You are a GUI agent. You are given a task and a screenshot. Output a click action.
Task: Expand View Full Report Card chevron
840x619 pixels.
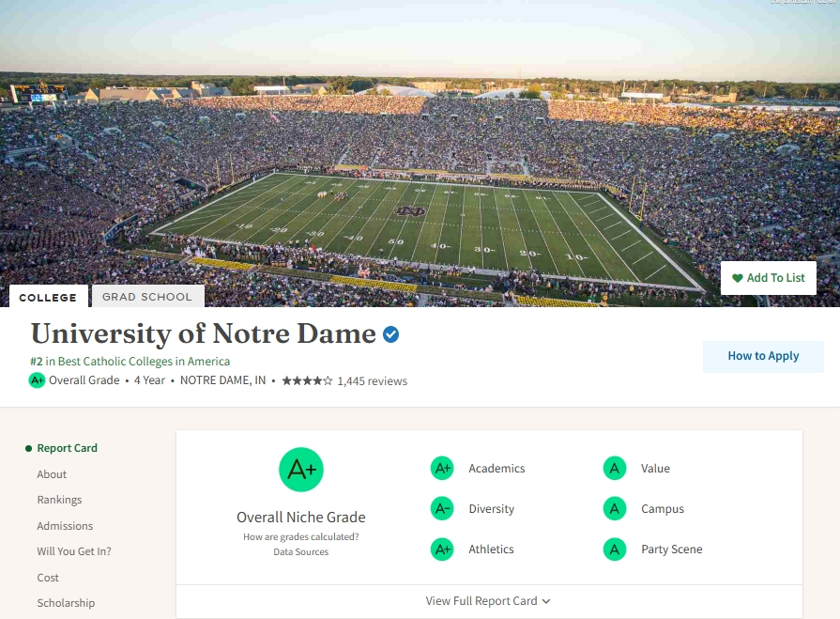coord(546,601)
